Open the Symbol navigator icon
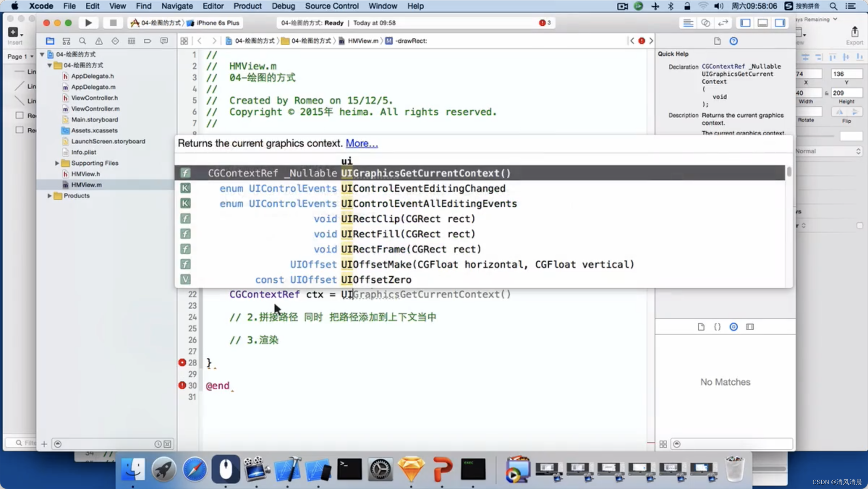868x489 pixels. [x=66, y=41]
